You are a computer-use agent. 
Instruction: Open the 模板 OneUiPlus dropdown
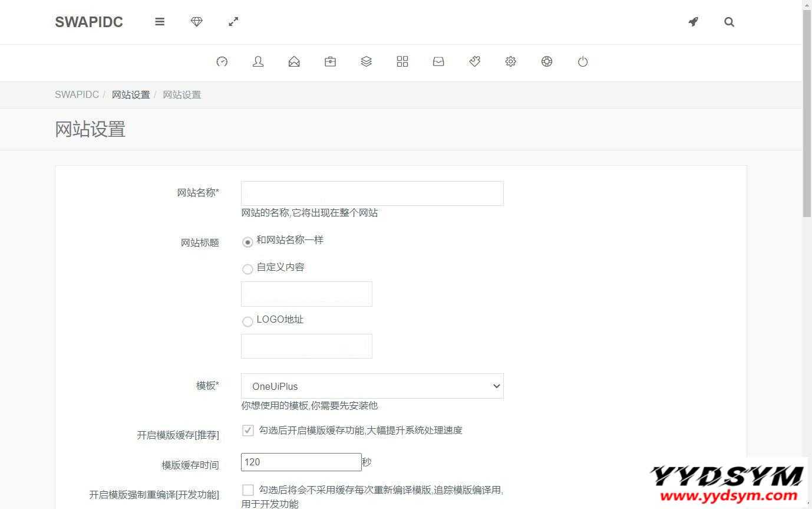click(372, 386)
